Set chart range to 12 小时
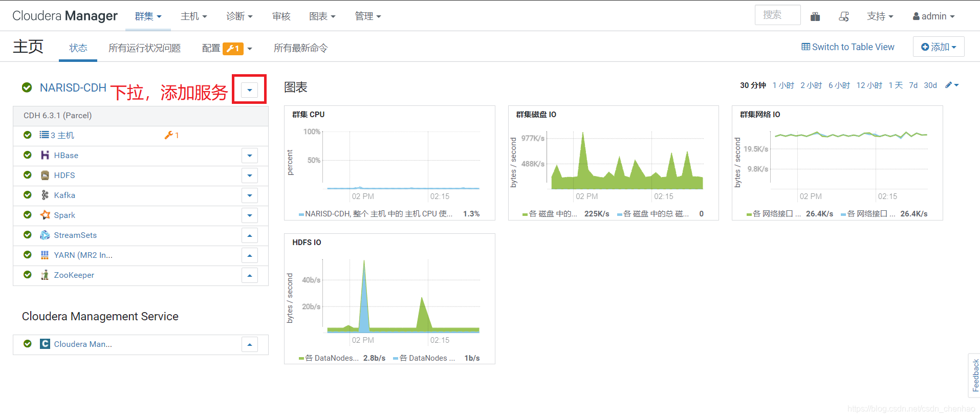The height and width of the screenshot is (418, 980). click(869, 85)
